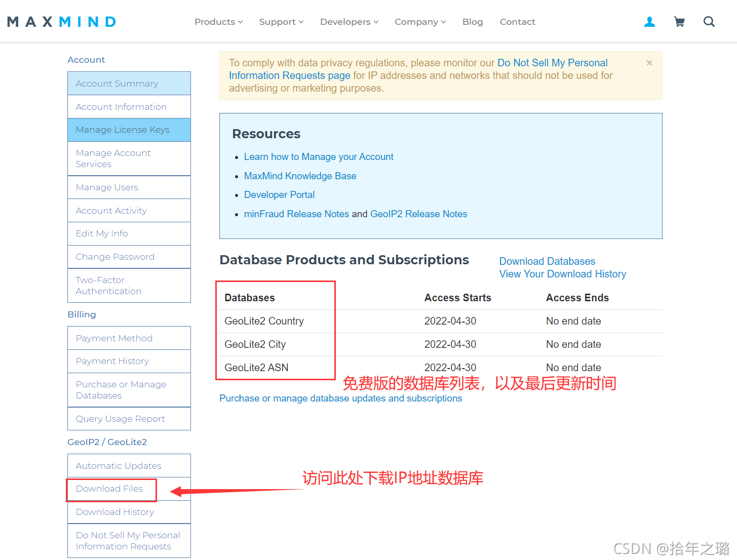Open the Contact page
This screenshot has width=737, height=560.
(517, 22)
